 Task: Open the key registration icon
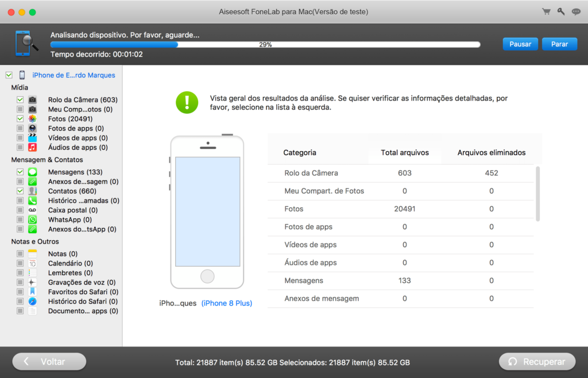[x=560, y=11]
